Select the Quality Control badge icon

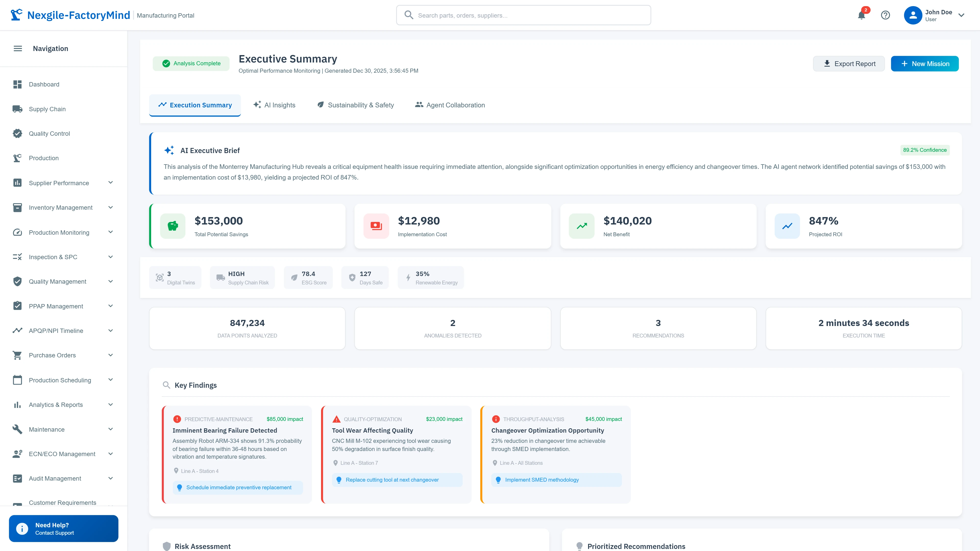pyautogui.click(x=18, y=133)
